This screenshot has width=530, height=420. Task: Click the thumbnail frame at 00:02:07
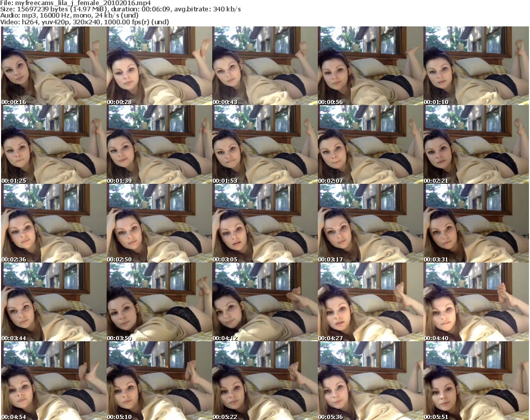click(x=370, y=144)
